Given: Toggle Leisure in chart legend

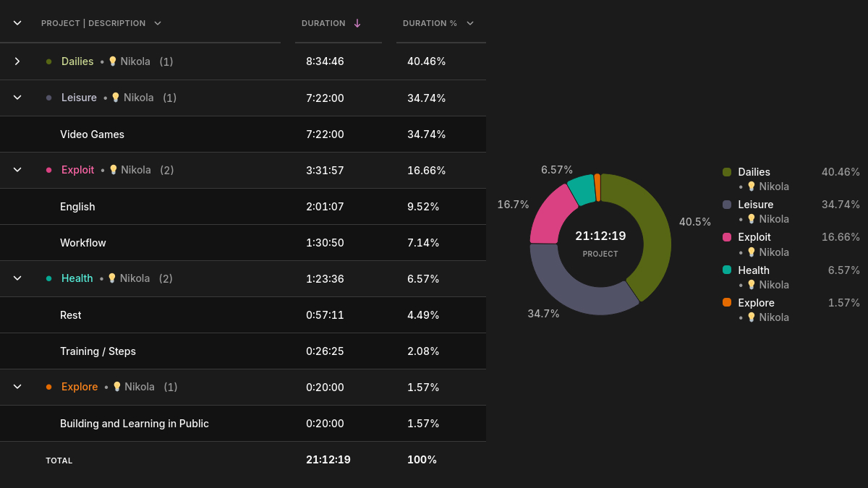Looking at the screenshot, I should tap(756, 205).
